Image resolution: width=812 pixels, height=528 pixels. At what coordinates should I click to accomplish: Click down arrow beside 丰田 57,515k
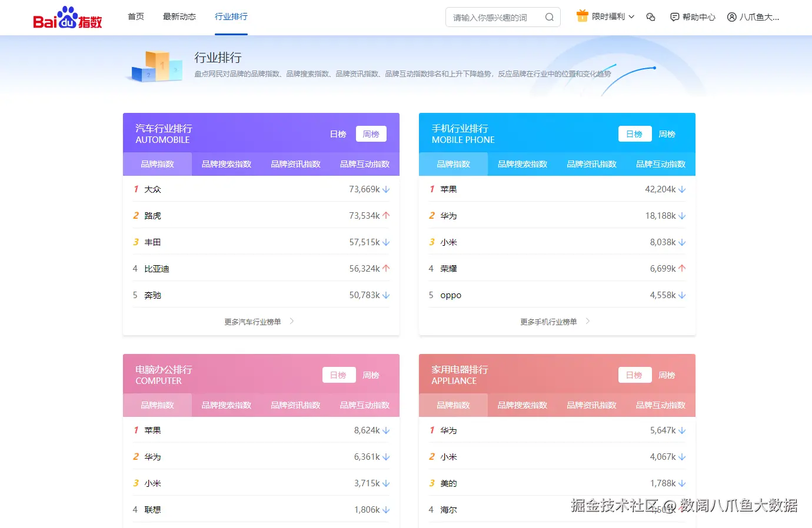(x=386, y=242)
